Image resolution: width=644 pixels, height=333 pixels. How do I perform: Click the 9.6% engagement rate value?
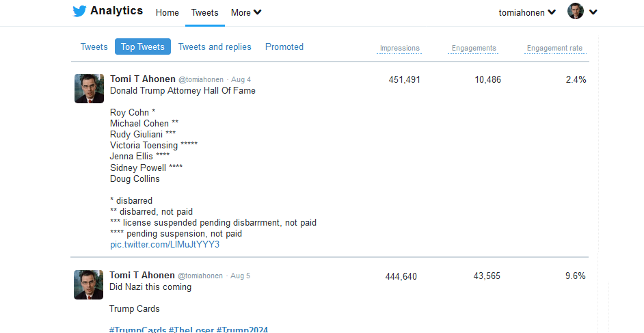coord(576,276)
